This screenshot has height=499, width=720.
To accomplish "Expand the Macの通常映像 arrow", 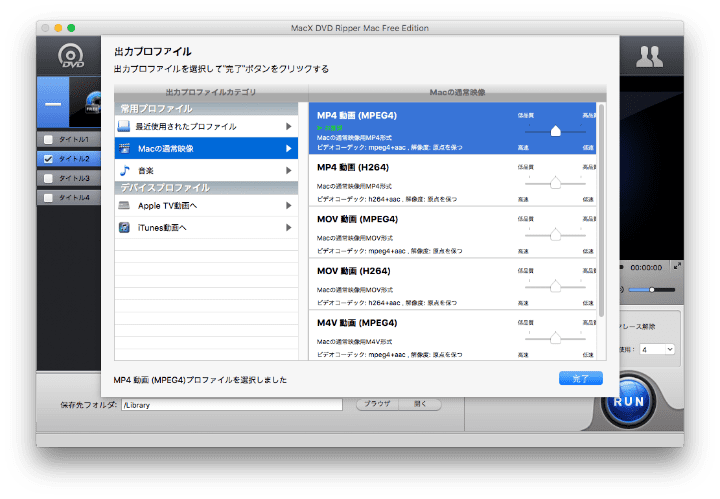I will pos(288,148).
